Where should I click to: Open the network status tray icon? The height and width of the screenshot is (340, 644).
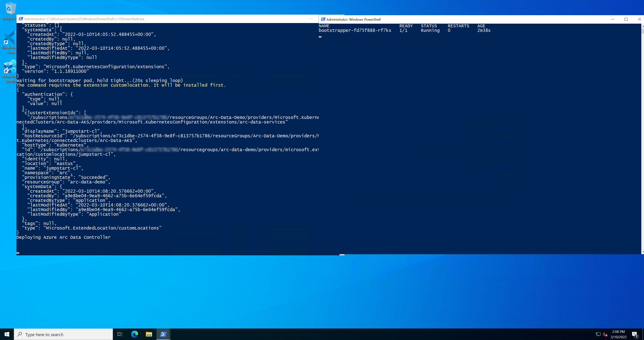[598, 334]
